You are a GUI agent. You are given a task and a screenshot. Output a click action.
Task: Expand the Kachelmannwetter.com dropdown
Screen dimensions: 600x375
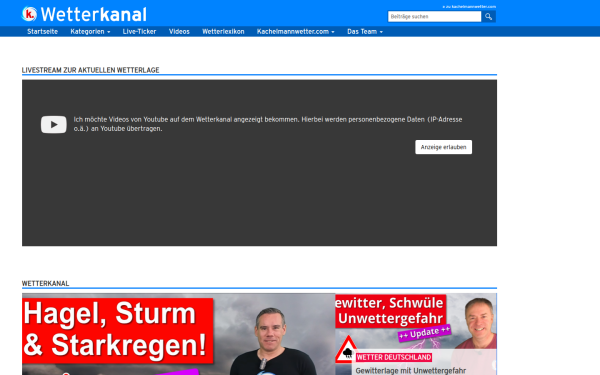click(x=296, y=31)
